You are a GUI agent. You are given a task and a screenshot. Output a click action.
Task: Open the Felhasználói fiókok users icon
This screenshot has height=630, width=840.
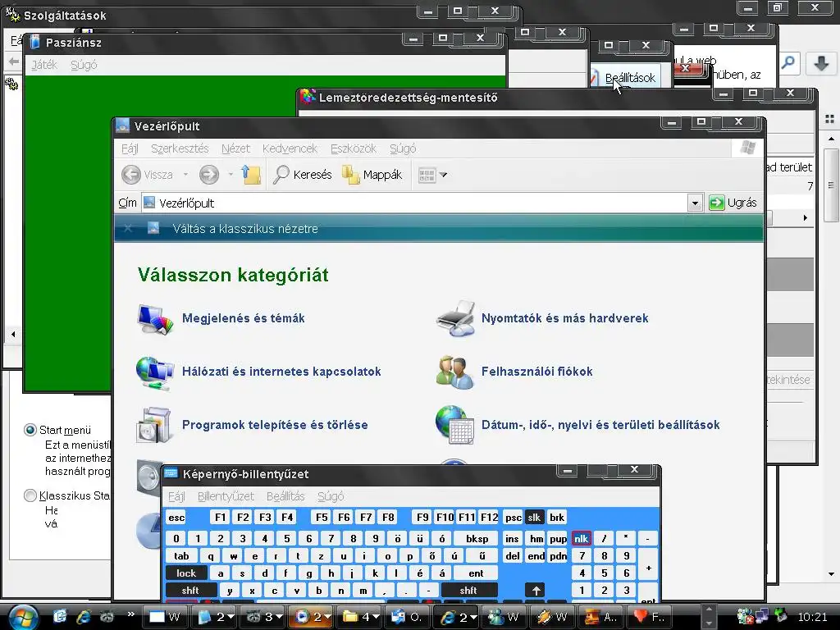[x=454, y=372]
